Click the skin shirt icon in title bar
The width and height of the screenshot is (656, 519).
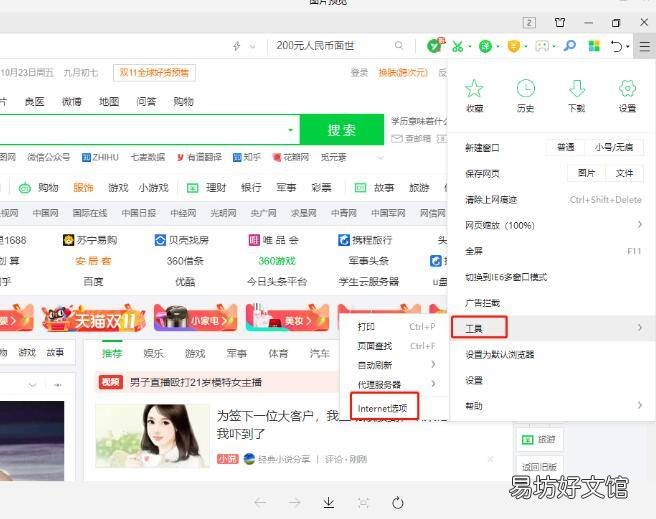pyautogui.click(x=560, y=22)
